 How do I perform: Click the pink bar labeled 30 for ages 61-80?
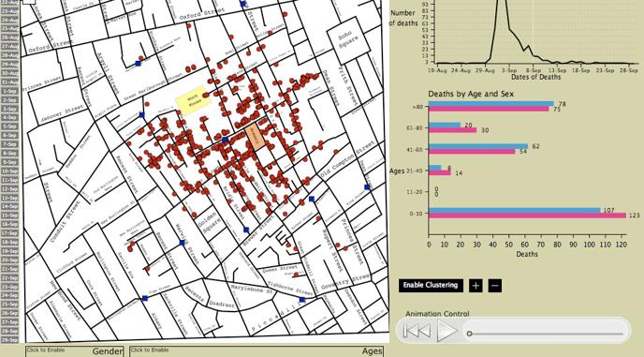[x=453, y=130]
